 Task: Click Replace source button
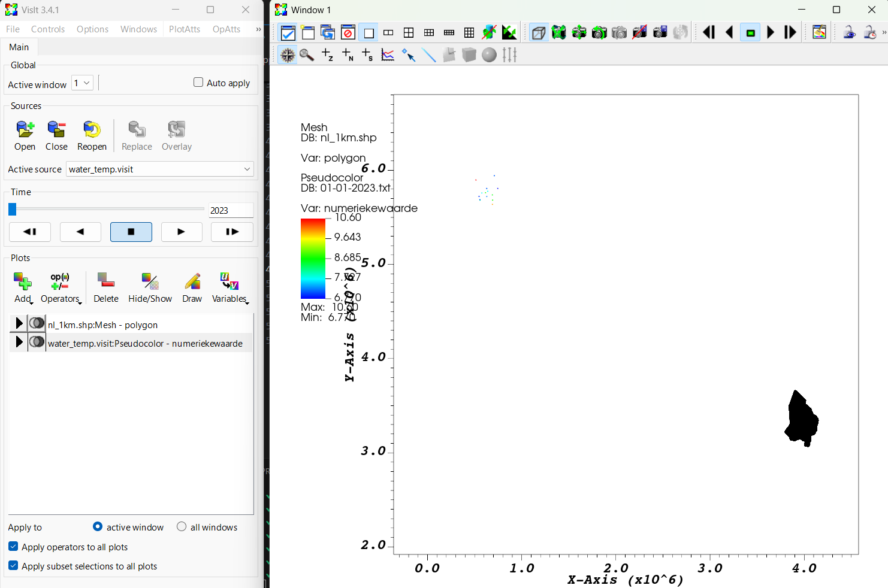coord(137,135)
